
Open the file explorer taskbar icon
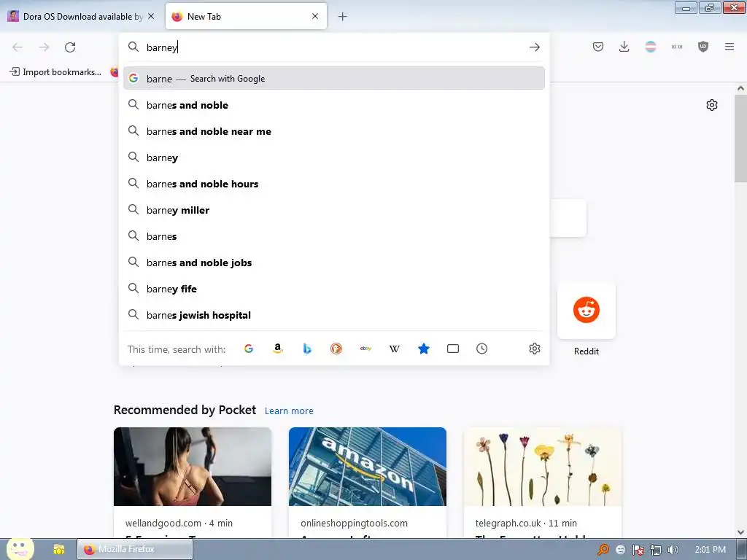58,549
